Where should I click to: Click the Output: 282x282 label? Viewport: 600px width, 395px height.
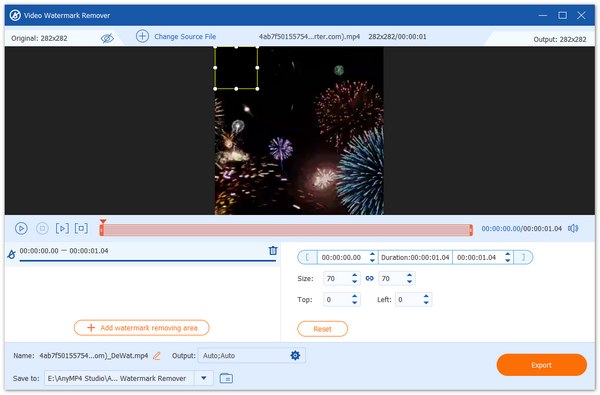click(560, 39)
